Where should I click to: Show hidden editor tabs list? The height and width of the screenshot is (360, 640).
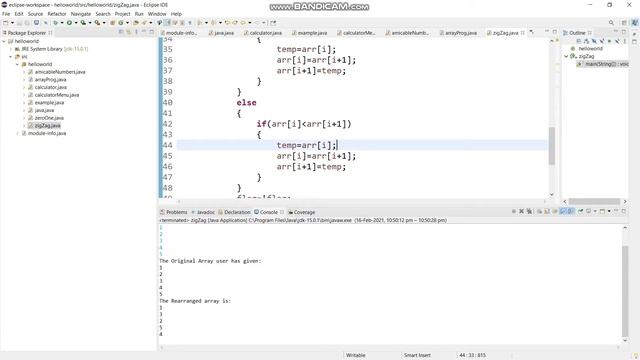click(x=532, y=32)
